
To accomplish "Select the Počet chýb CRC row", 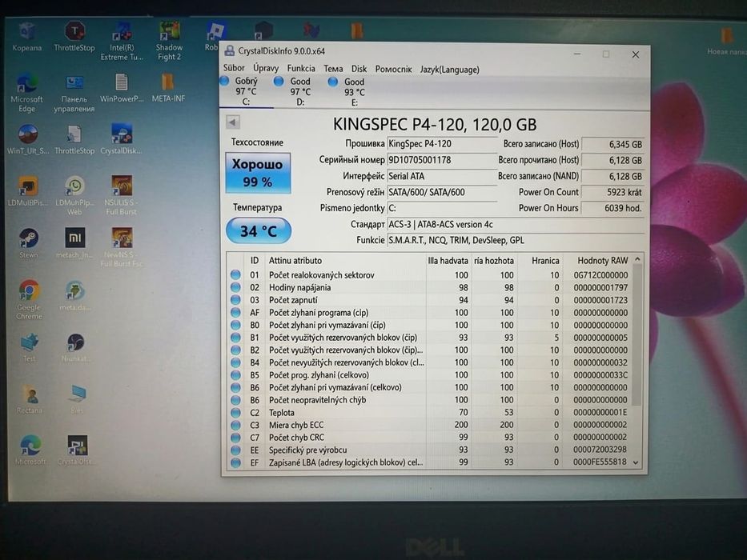I will (431, 437).
